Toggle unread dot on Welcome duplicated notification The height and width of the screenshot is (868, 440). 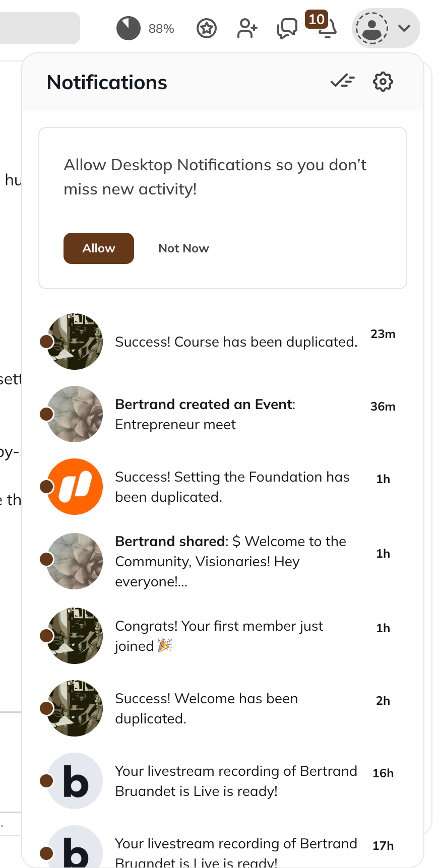pyautogui.click(x=46, y=708)
